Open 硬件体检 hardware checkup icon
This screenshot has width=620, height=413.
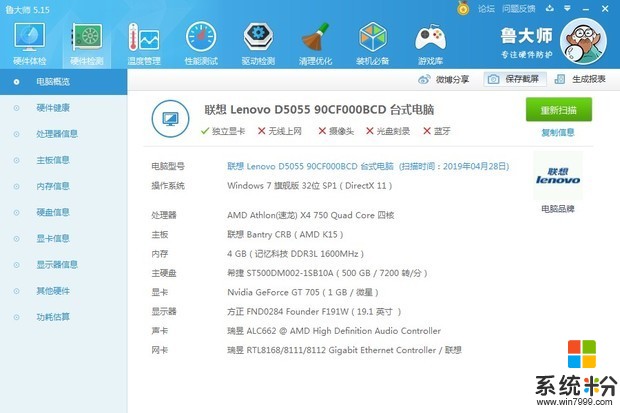pyautogui.click(x=30, y=44)
